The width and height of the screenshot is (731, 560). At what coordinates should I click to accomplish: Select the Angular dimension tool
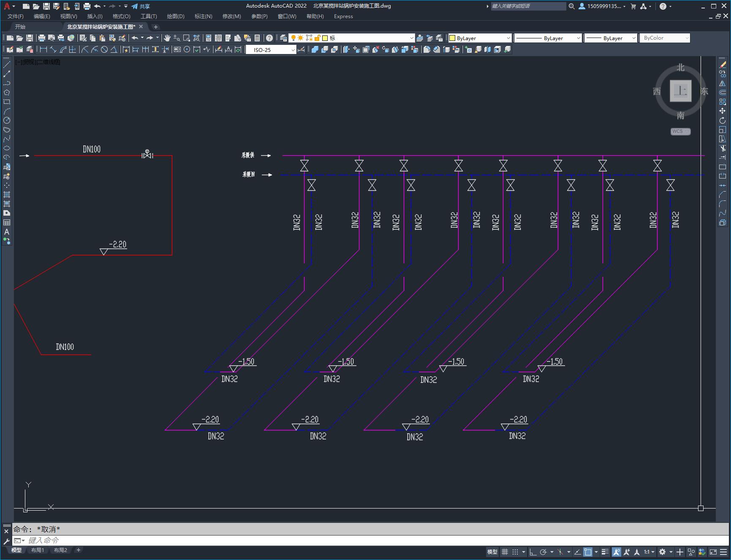coord(114,50)
